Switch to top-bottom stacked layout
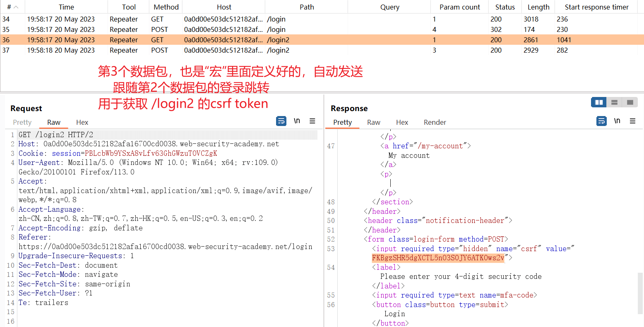The height and width of the screenshot is (327, 644). point(614,102)
